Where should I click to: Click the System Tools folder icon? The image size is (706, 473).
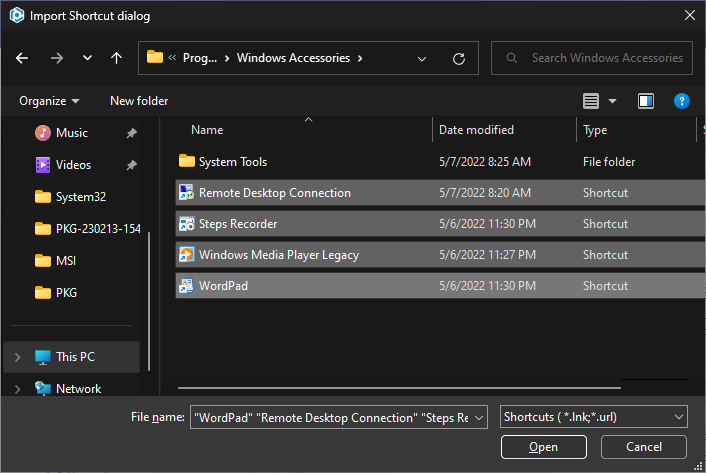point(186,161)
